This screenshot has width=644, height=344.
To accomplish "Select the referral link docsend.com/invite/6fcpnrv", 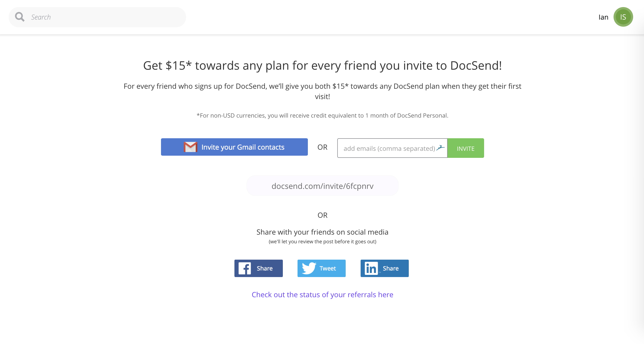I will pyautogui.click(x=323, y=186).
